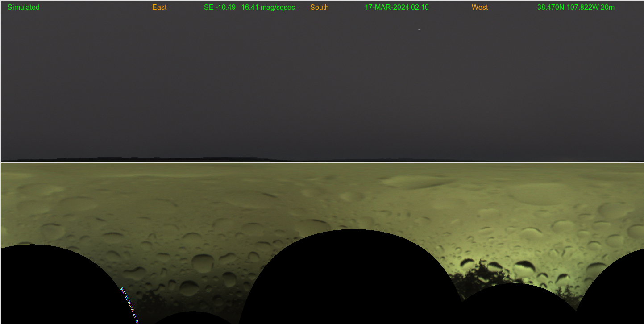
Task: Click the tiny faint object in the sky
Action: tap(419, 30)
